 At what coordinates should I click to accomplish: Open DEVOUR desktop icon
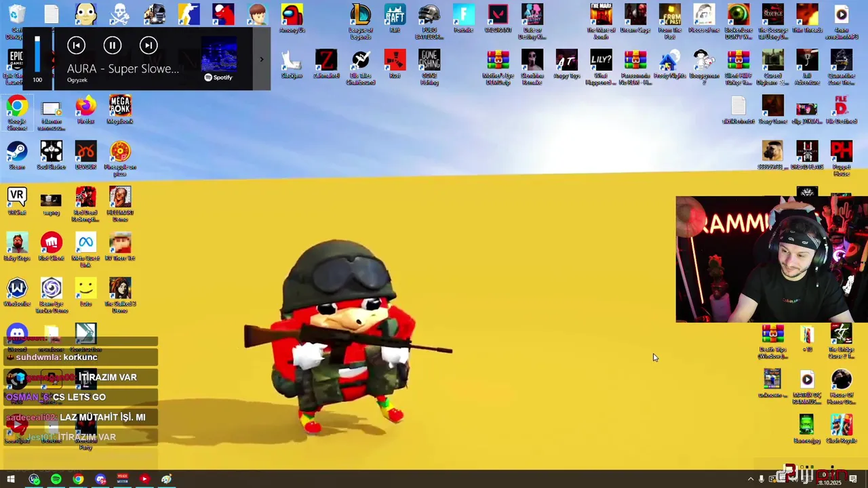point(85,156)
